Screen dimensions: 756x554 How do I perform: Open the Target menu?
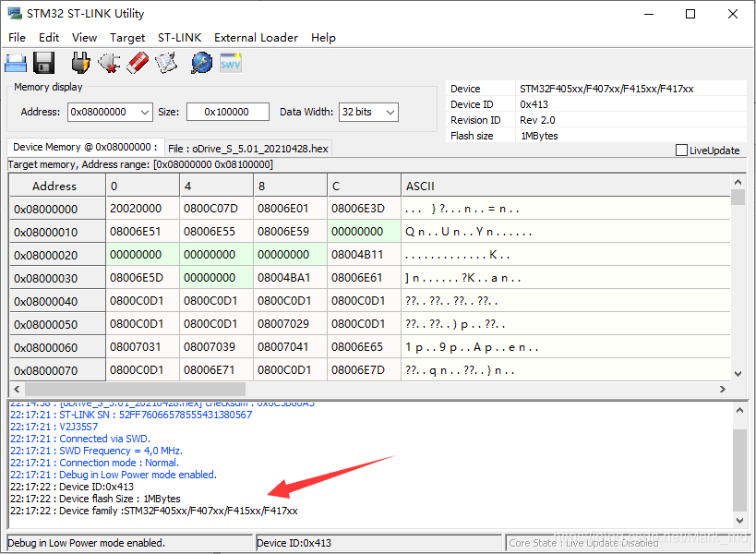pyautogui.click(x=127, y=38)
